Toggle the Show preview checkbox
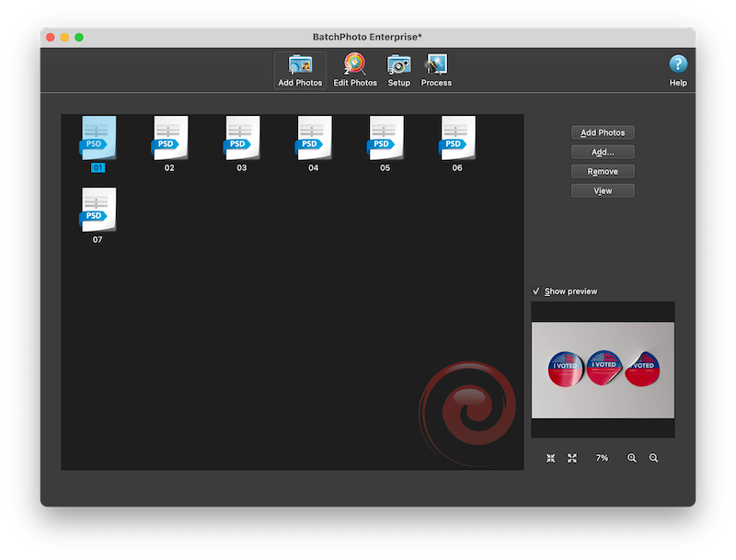Viewport: 736px width, 560px height. pos(535,291)
